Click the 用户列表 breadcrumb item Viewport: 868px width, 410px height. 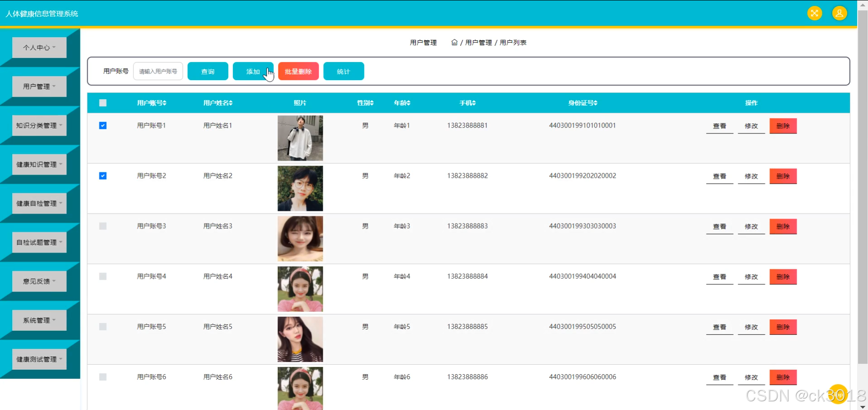coord(513,43)
